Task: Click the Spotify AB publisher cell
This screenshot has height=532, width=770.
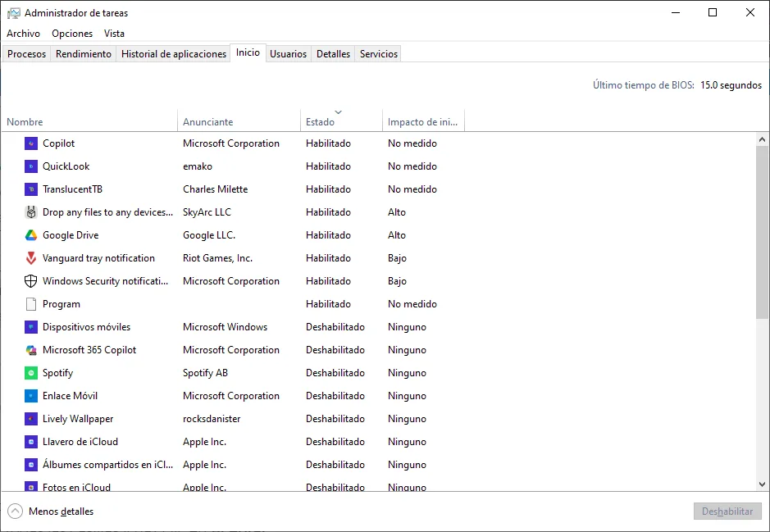Action: (205, 373)
